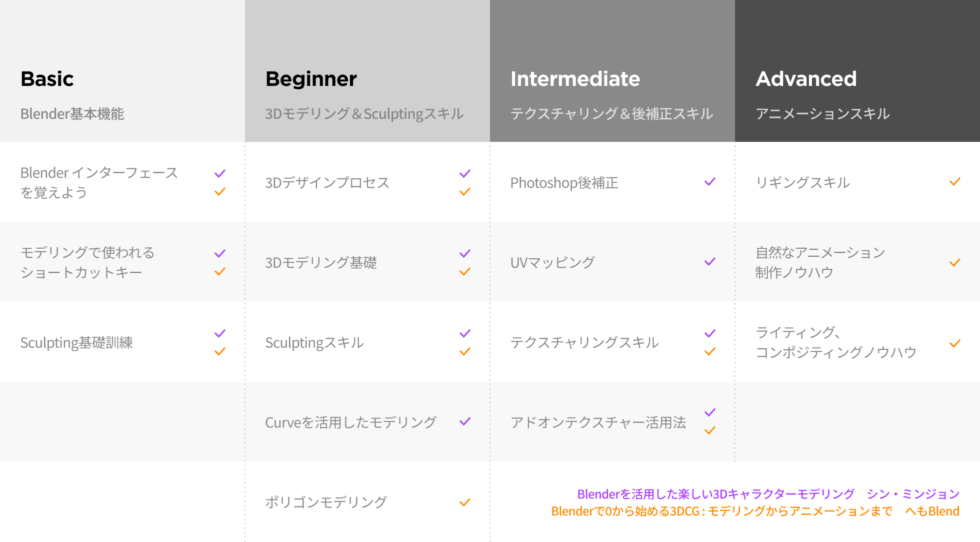980x542 pixels.
Task: Select the Advanced column heading
Action: [x=806, y=79]
